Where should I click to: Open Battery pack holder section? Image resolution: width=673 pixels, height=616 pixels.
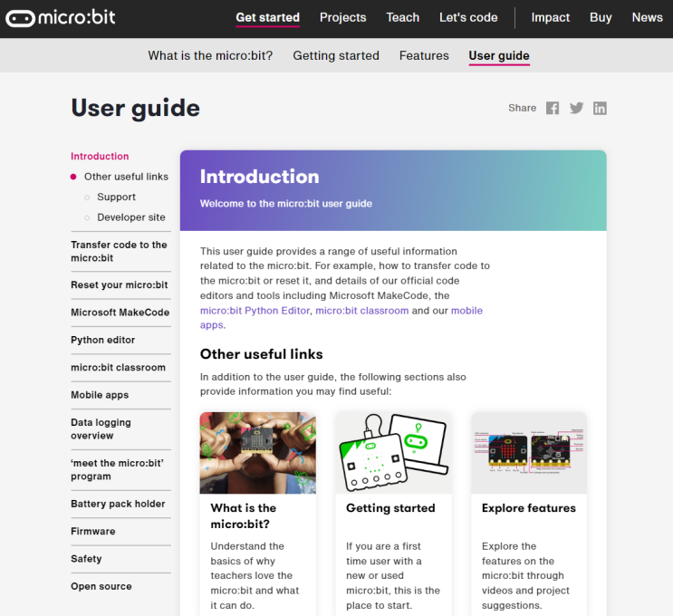[118, 504]
